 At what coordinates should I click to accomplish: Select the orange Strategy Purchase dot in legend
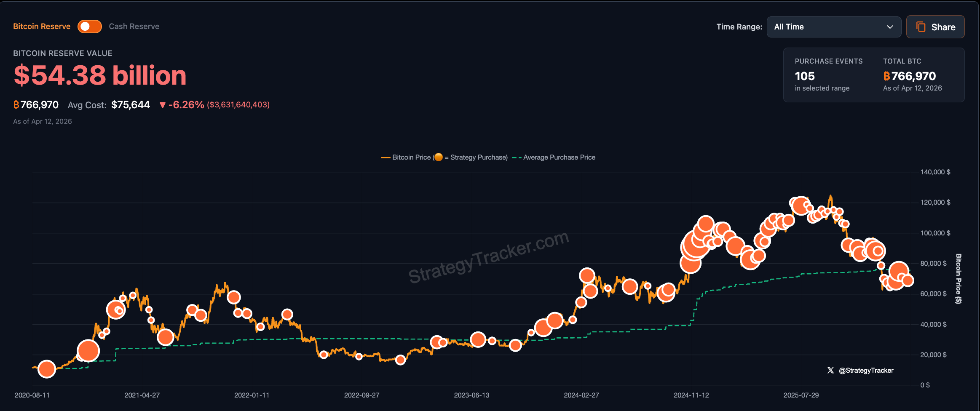[439, 157]
